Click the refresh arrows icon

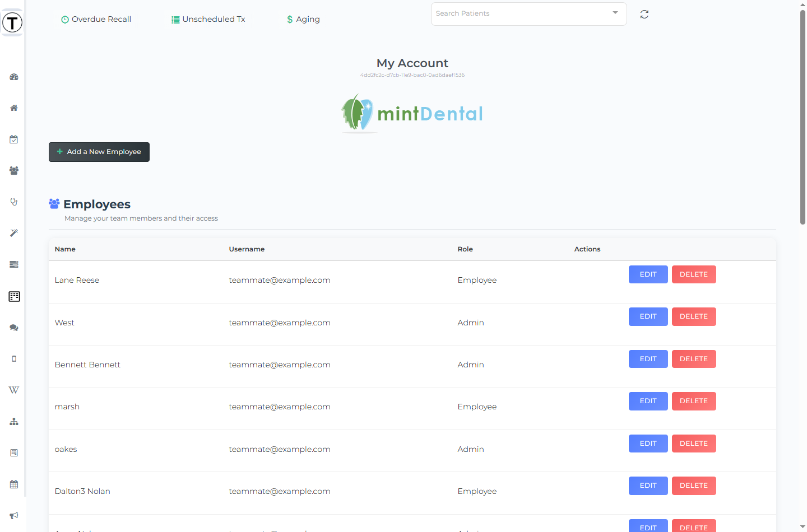point(644,15)
